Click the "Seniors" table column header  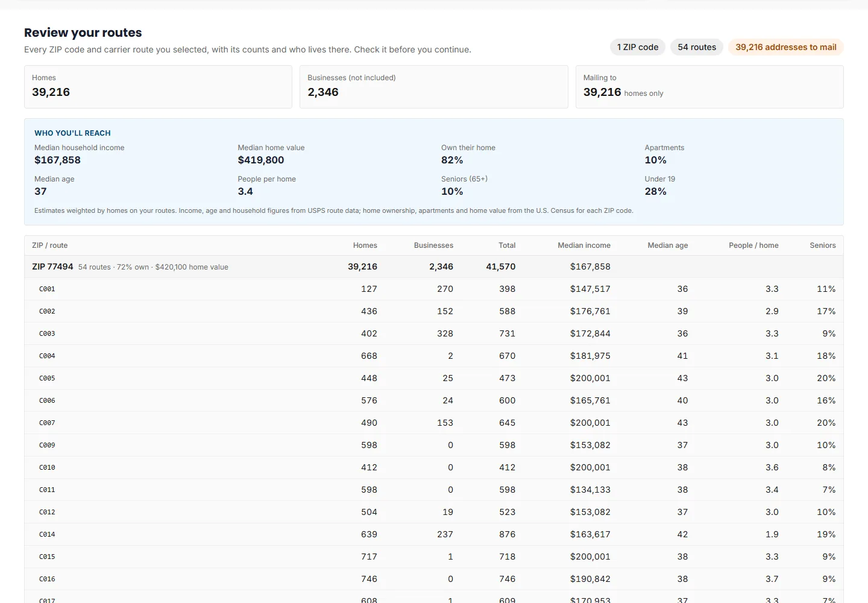pyautogui.click(x=823, y=245)
